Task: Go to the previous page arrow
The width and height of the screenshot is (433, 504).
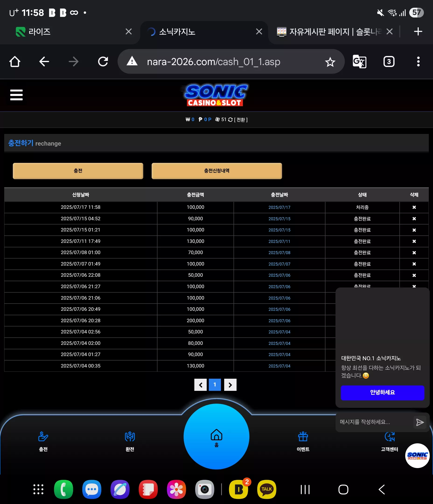Action: (200, 385)
